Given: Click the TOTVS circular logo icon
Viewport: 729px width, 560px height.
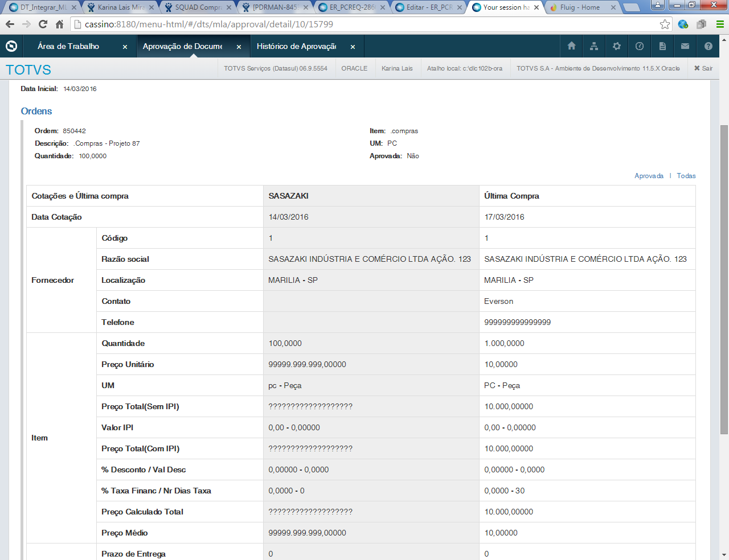Looking at the screenshot, I should pyautogui.click(x=11, y=46).
